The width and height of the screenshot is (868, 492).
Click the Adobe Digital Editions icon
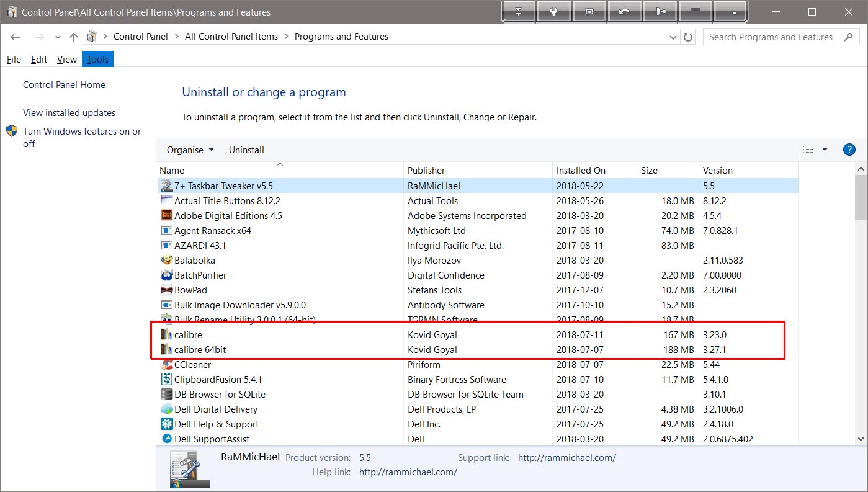(x=166, y=215)
